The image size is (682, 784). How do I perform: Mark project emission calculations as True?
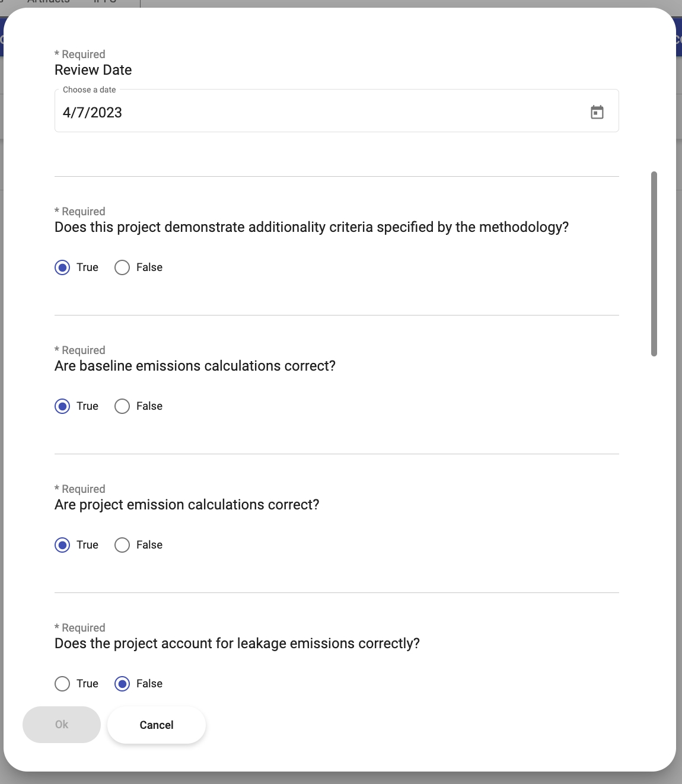[62, 545]
